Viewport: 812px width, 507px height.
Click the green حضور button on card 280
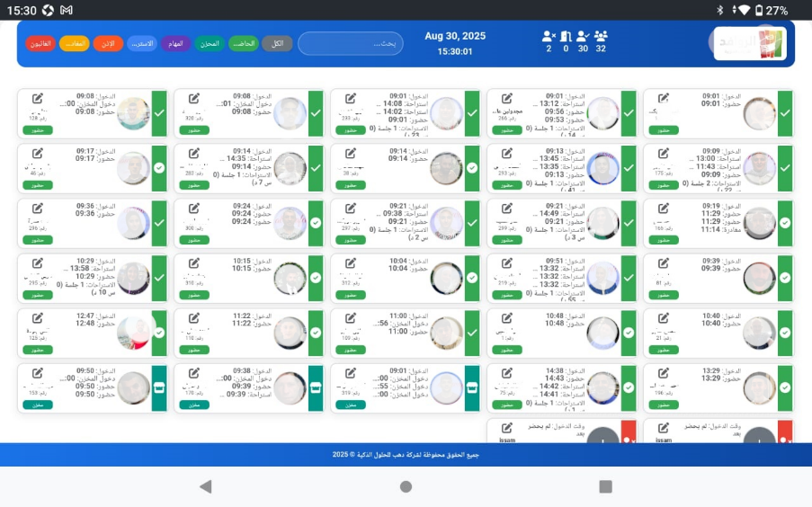[x=194, y=185]
